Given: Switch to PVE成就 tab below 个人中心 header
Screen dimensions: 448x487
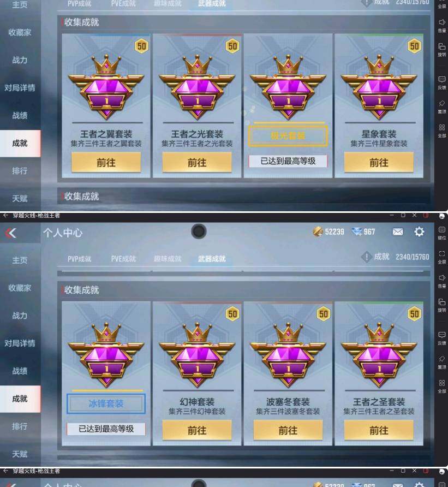Looking at the screenshot, I should (123, 258).
